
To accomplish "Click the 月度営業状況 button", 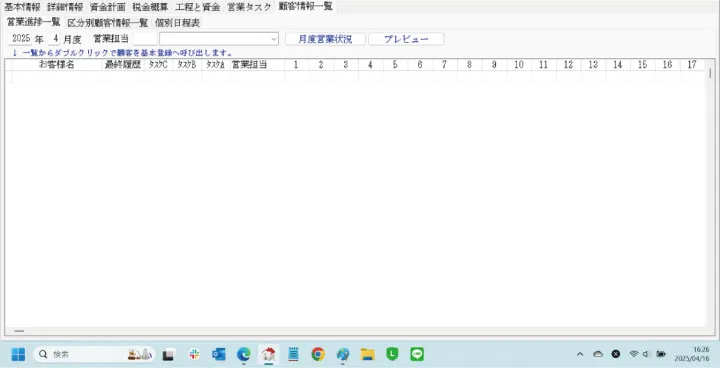I will pyautogui.click(x=325, y=39).
